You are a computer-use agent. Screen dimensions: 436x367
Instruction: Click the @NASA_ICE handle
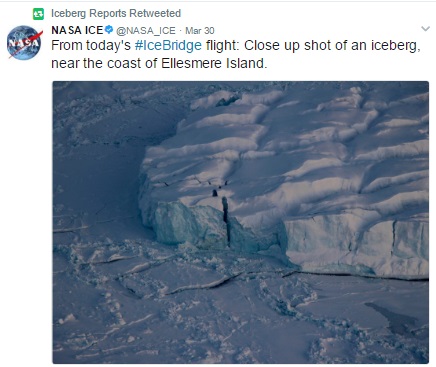click(x=146, y=31)
